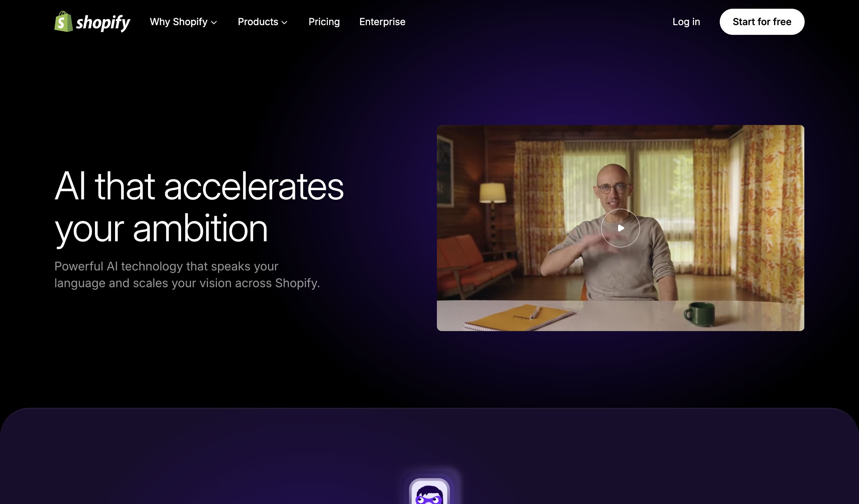
Task: Select the Log in link
Action: point(686,22)
